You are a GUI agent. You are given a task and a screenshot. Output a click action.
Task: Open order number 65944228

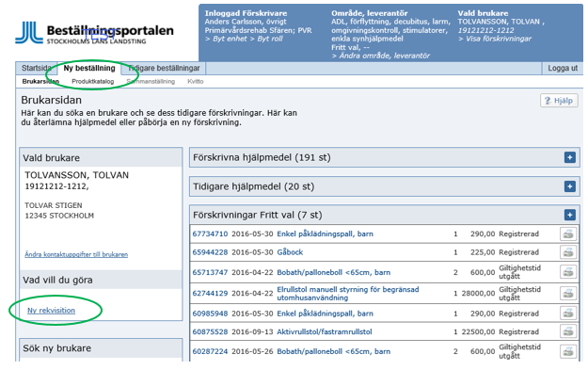(210, 252)
